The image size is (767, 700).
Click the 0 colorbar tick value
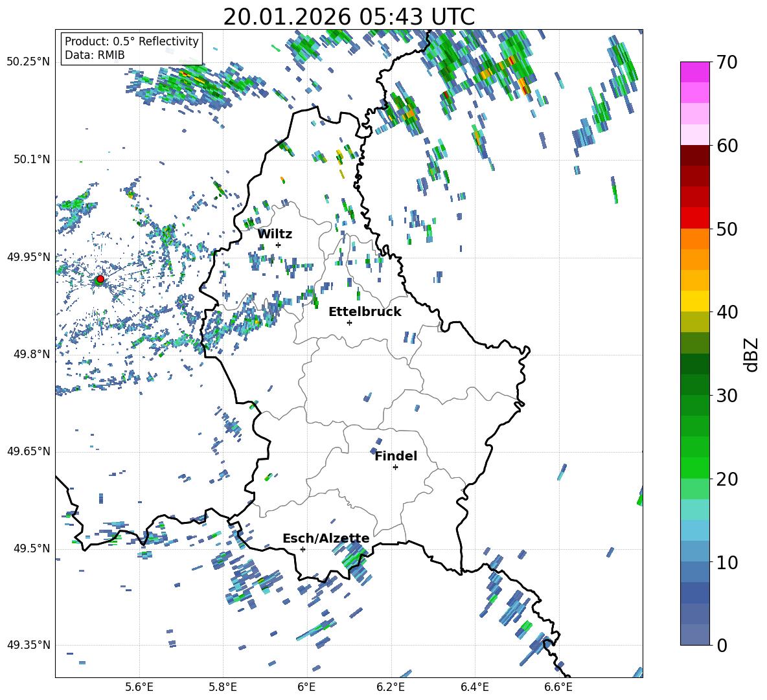point(722,645)
